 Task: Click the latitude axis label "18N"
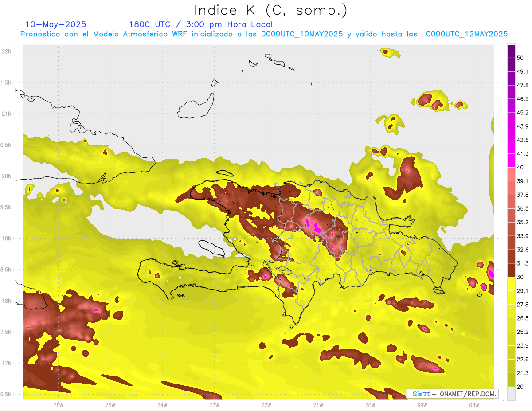[x=7, y=301]
